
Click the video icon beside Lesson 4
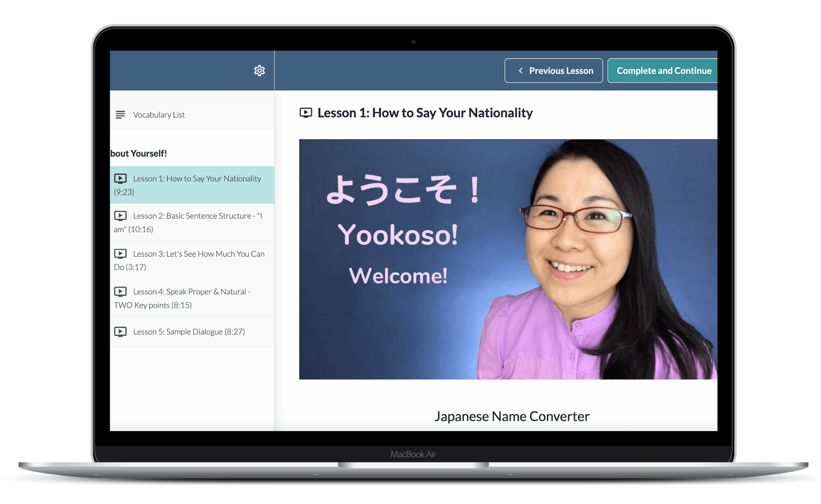click(x=120, y=292)
